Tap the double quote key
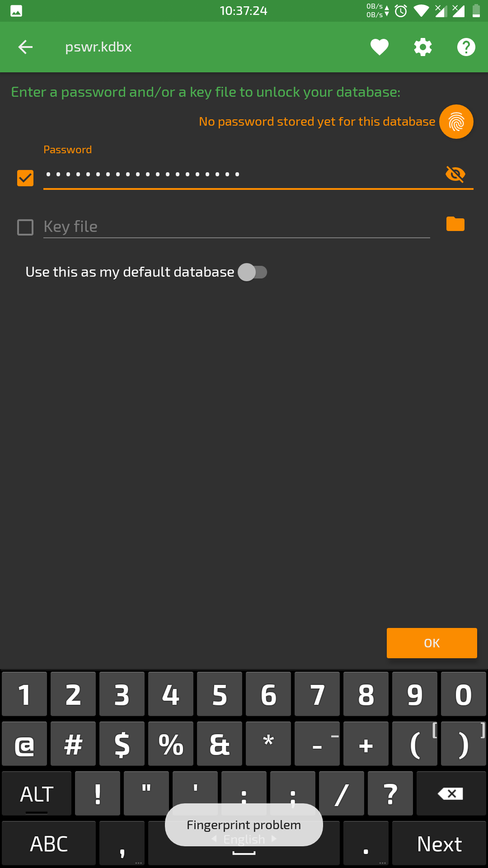 [x=146, y=793]
